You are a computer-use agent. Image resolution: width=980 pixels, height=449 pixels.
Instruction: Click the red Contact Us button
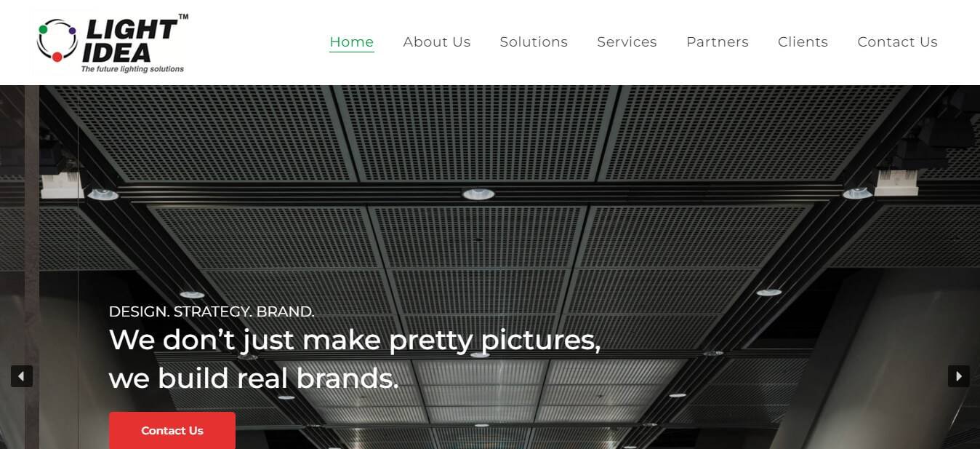click(x=172, y=431)
